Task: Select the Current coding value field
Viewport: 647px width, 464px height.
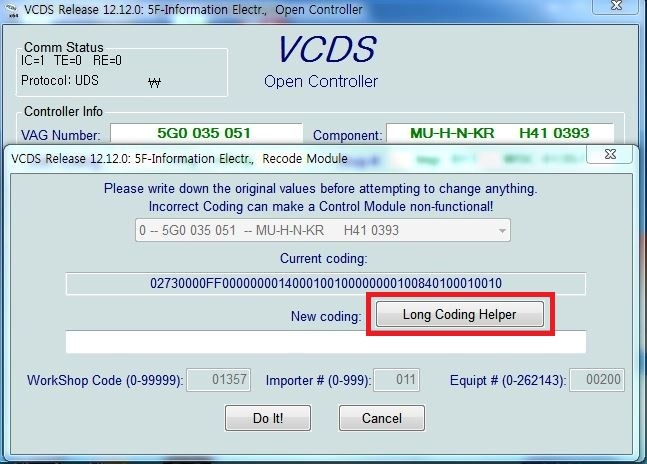Action: point(326,283)
